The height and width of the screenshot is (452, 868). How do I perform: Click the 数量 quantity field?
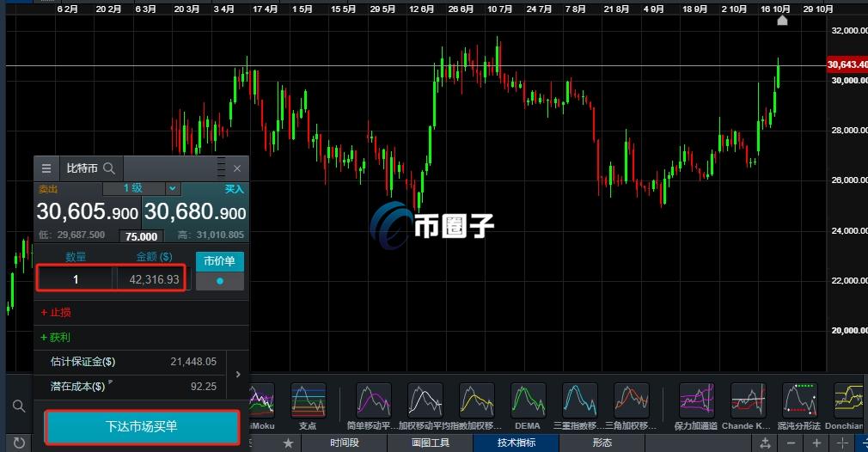coord(76,279)
